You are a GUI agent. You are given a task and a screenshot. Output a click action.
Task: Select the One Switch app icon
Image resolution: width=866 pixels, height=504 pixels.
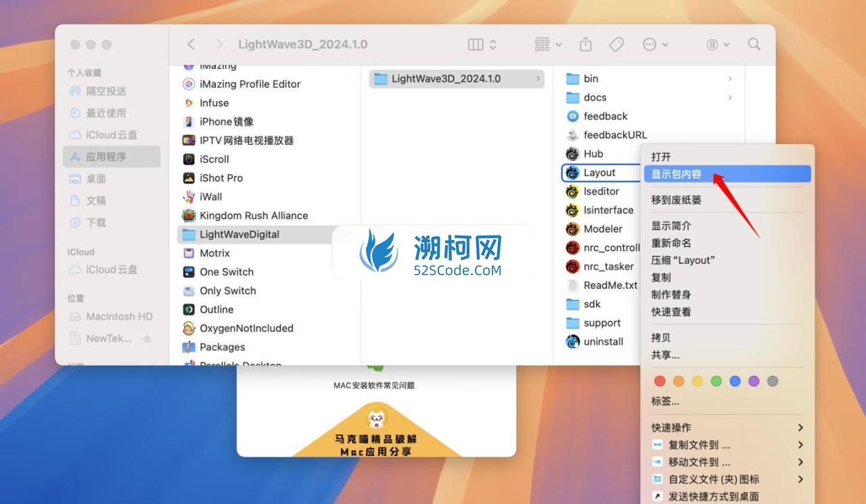[189, 272]
